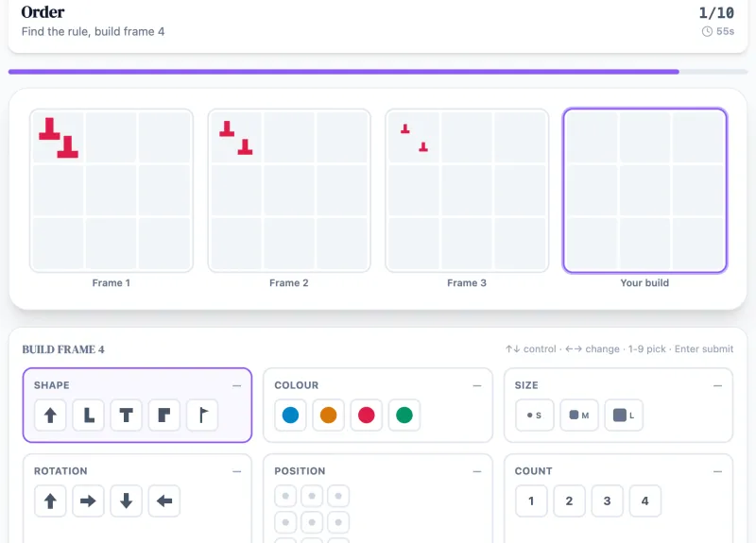The width and height of the screenshot is (756, 543).
Task: Click the 'Frame 2' caption
Action: click(289, 282)
